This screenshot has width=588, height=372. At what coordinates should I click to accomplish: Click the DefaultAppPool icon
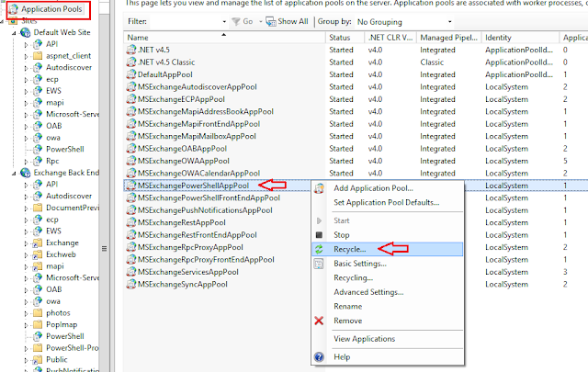tap(131, 74)
